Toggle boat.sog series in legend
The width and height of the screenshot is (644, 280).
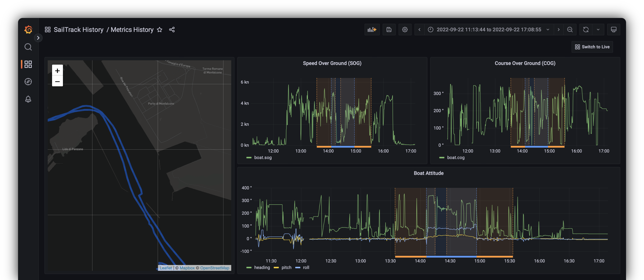(262, 158)
